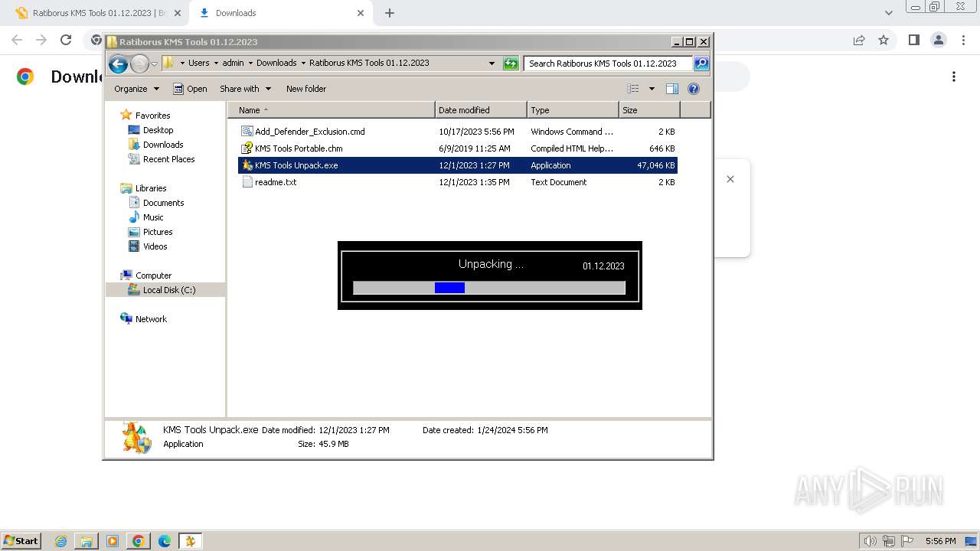Click the Add_Defender_Exclusion.cmd file icon
The width and height of the screenshot is (980, 551).
coord(247,132)
